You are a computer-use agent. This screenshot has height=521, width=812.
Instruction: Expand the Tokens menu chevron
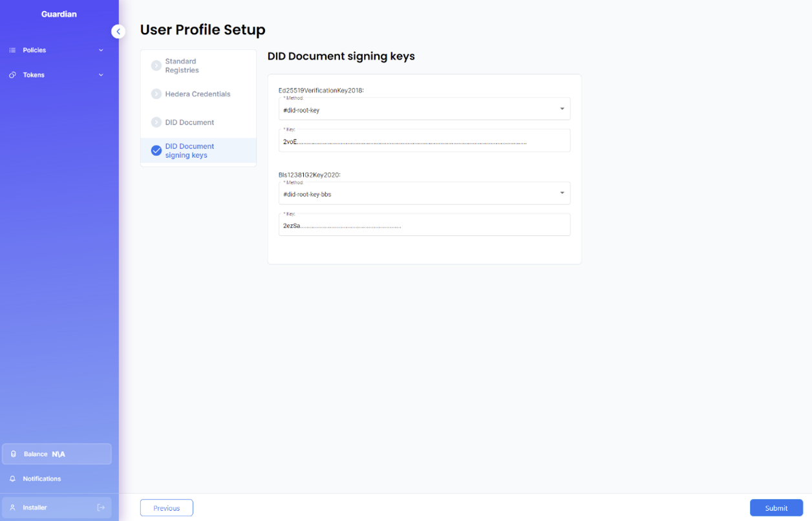(x=101, y=75)
